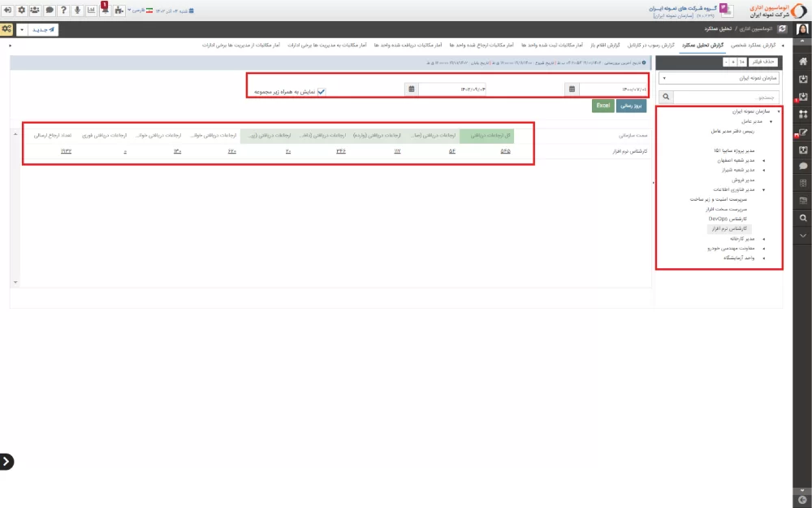812x508 pixels.
Task: Collapse the 'مدیر فناوری اطلاعات' tree node
Action: tap(764, 189)
